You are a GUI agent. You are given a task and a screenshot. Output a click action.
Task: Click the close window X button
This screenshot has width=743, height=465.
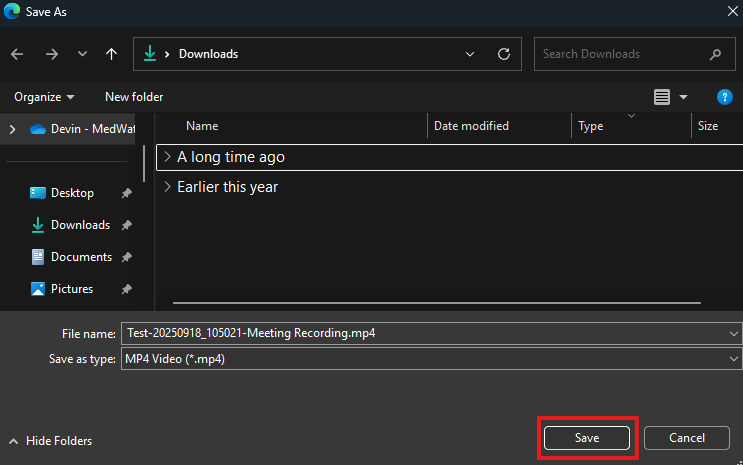point(725,10)
